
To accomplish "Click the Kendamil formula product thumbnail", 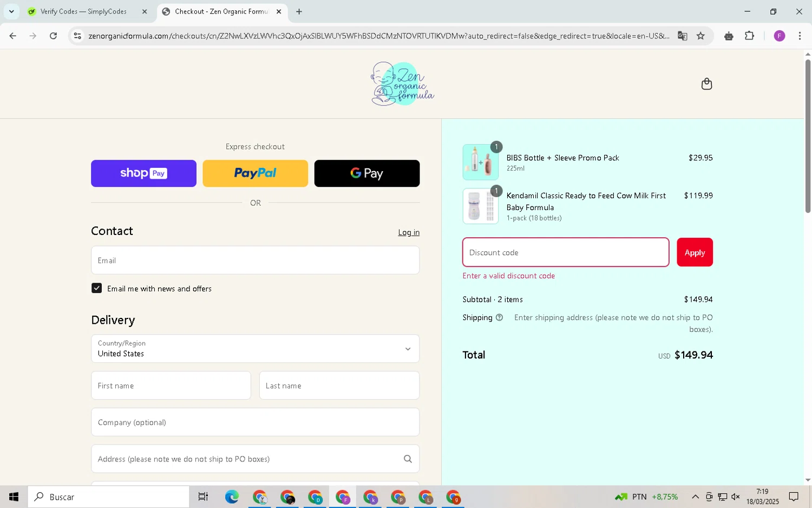I will pyautogui.click(x=480, y=206).
